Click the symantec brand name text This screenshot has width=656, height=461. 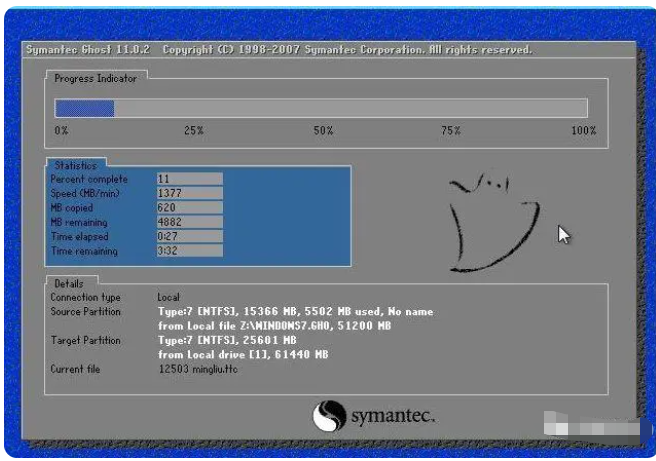[x=392, y=416]
